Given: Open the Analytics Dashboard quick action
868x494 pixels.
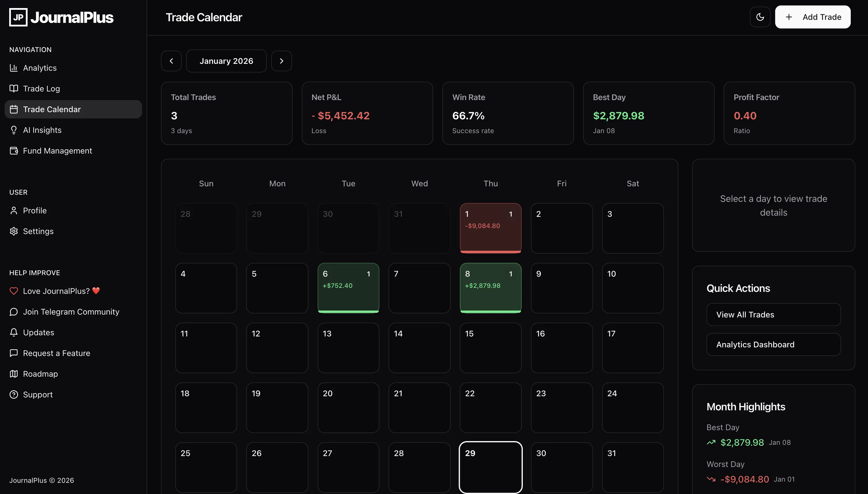Looking at the screenshot, I should point(773,344).
